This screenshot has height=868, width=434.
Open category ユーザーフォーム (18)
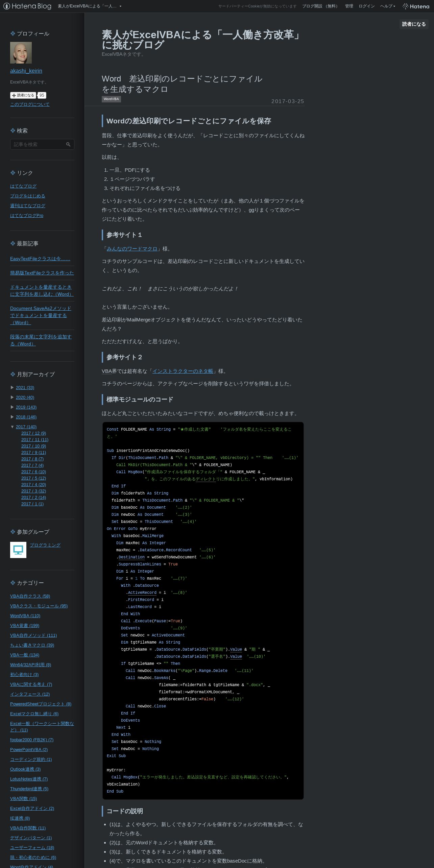[x=32, y=847]
